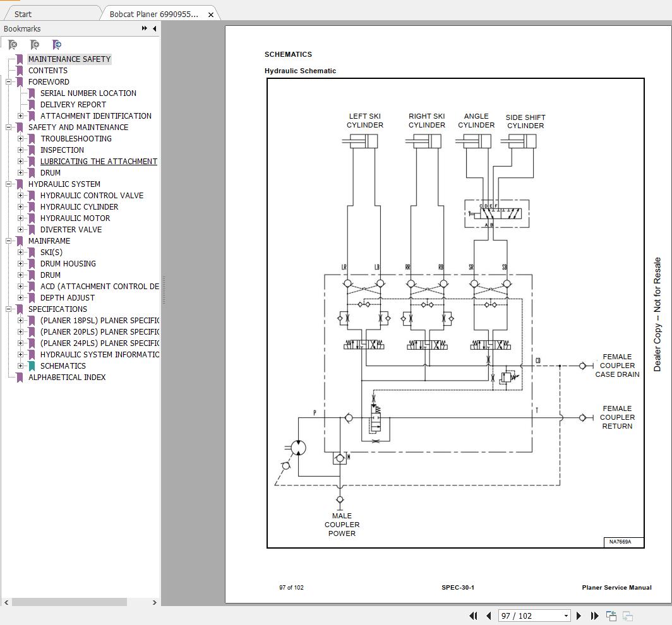Click the go to bookmark icon
The width and height of the screenshot is (672, 625).
point(57,45)
